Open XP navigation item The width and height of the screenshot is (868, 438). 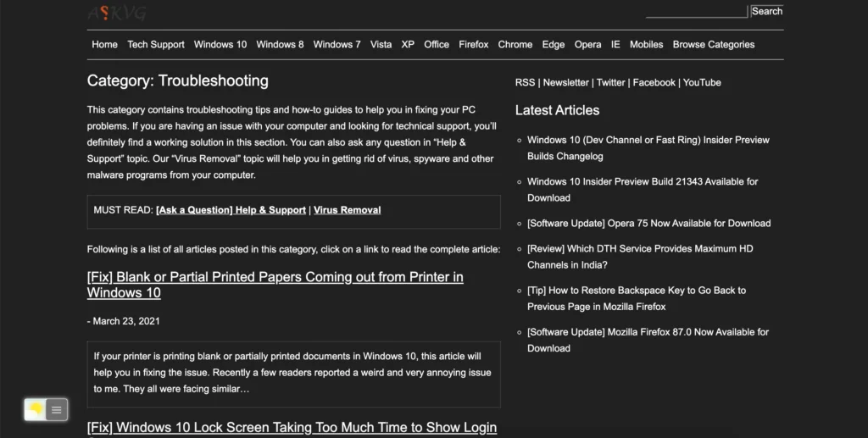pos(408,44)
